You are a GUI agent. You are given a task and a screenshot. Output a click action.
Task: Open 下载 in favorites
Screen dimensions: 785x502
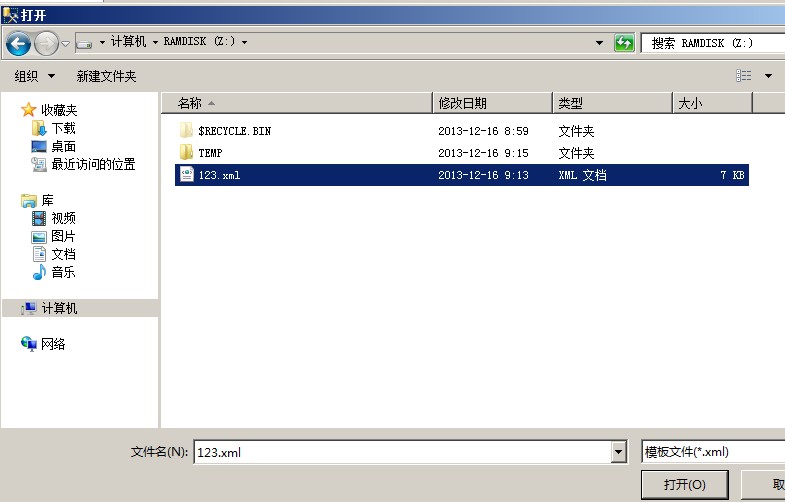point(64,128)
